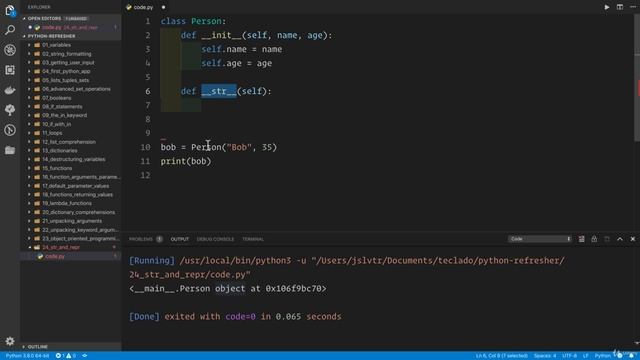
Task: Expand the 11_loops folder
Action: coord(52,133)
